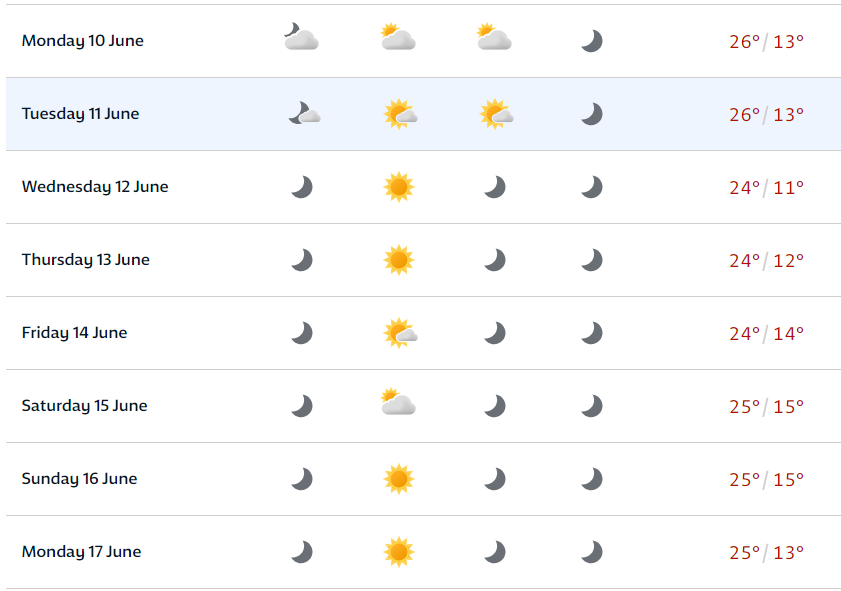Click Monday 17 June date text
The height and width of the screenshot is (591, 841).
[x=82, y=551]
